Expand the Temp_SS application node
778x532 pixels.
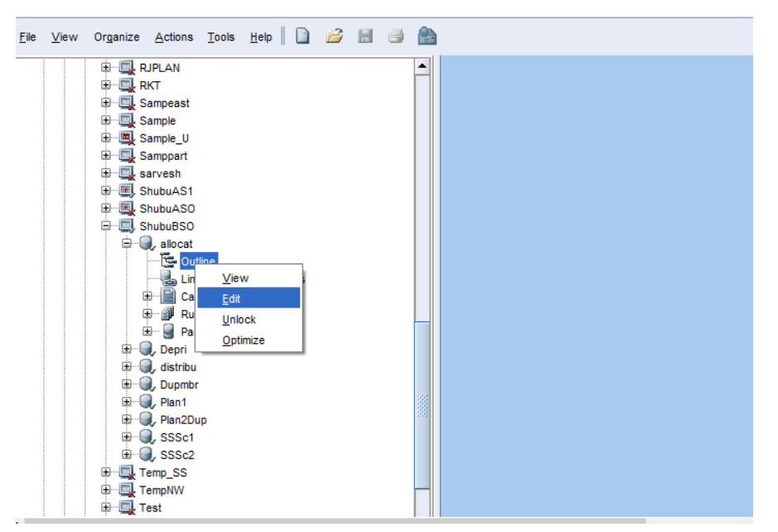click(106, 472)
